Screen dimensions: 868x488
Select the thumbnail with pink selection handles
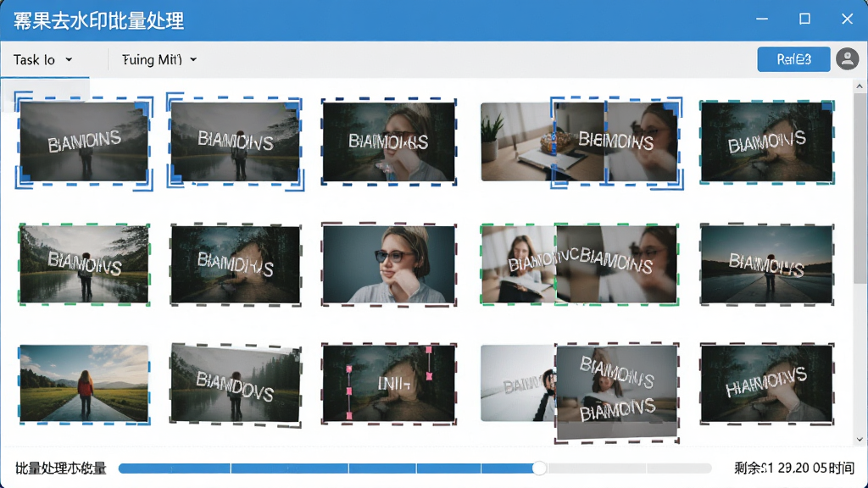388,383
